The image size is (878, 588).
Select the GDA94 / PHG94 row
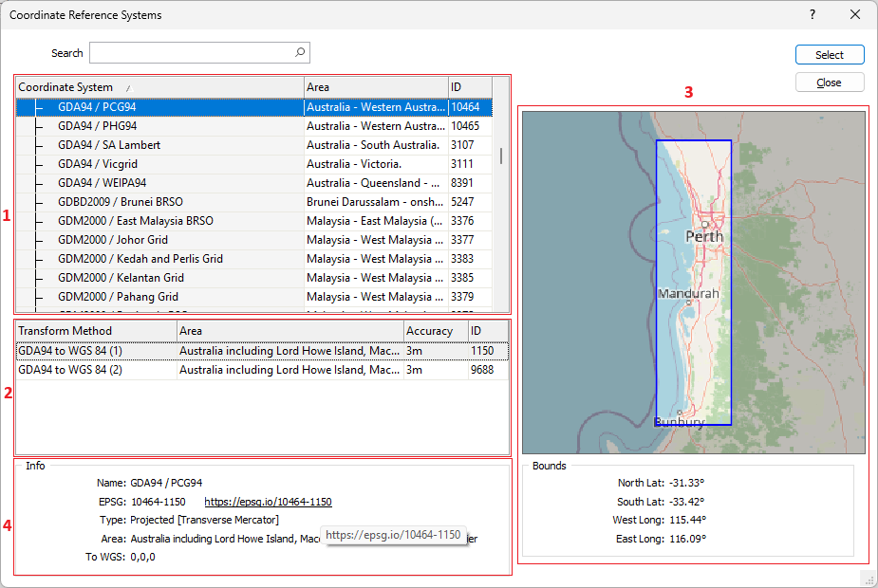click(x=97, y=126)
